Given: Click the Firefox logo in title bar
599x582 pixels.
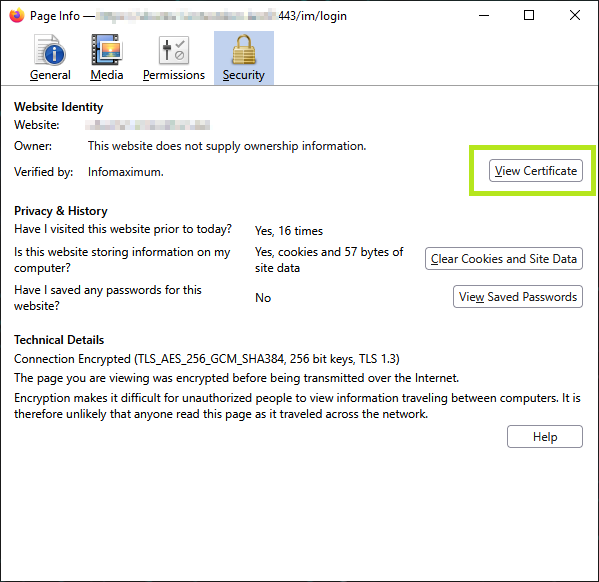Looking at the screenshot, I should 16,16.
